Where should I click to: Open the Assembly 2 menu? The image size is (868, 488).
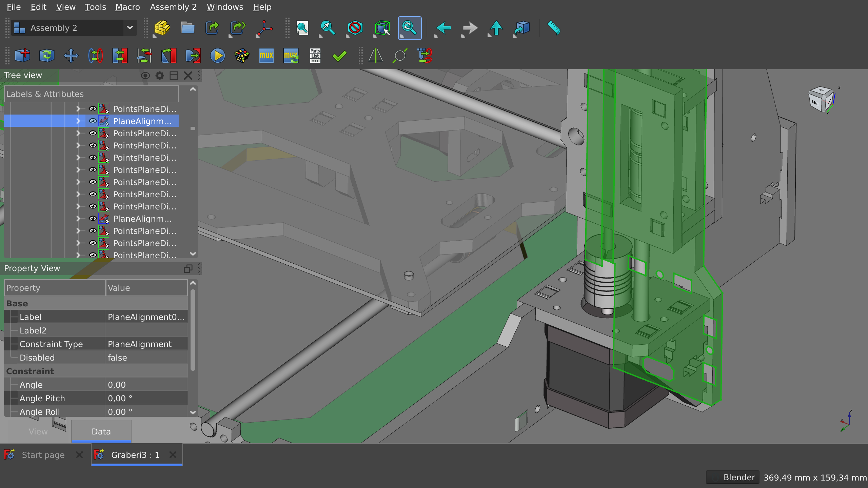coord(173,7)
